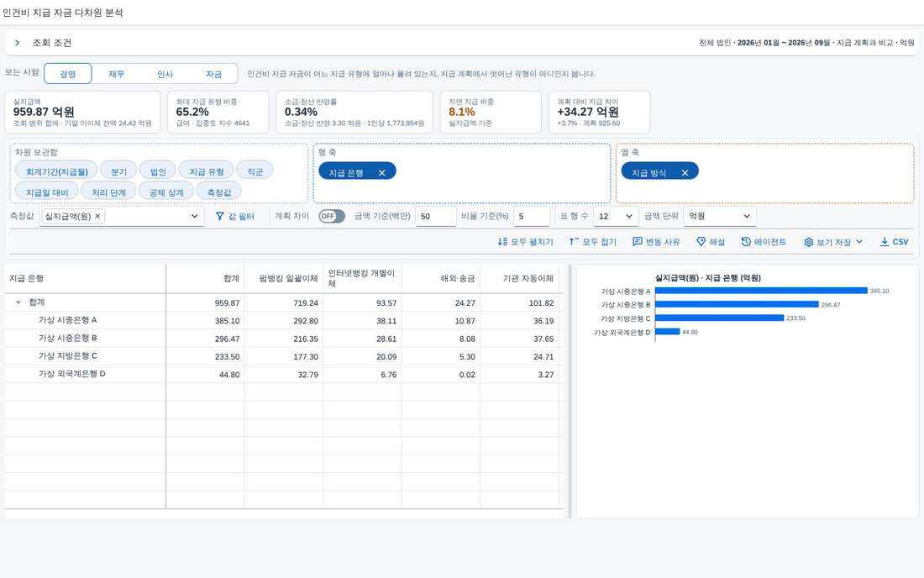924x578 pixels.
Task: Click the 모두 펼치기 expand-all icon
Action: point(502,242)
